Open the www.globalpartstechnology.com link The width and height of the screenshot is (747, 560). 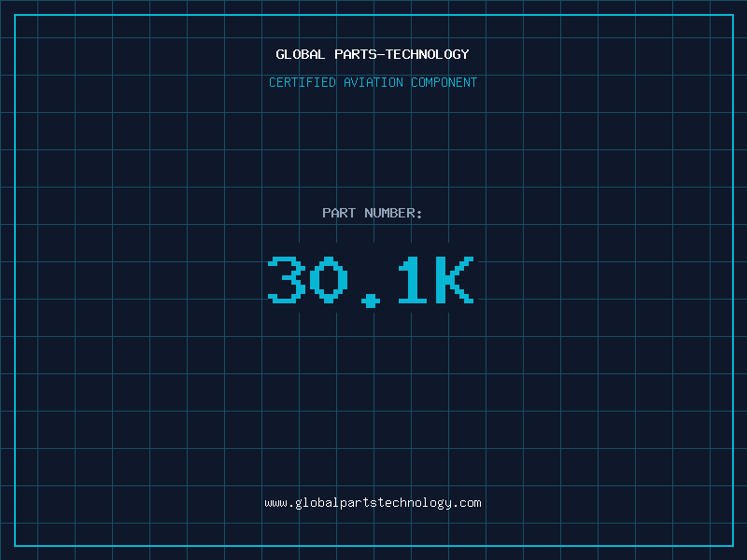tap(373, 503)
